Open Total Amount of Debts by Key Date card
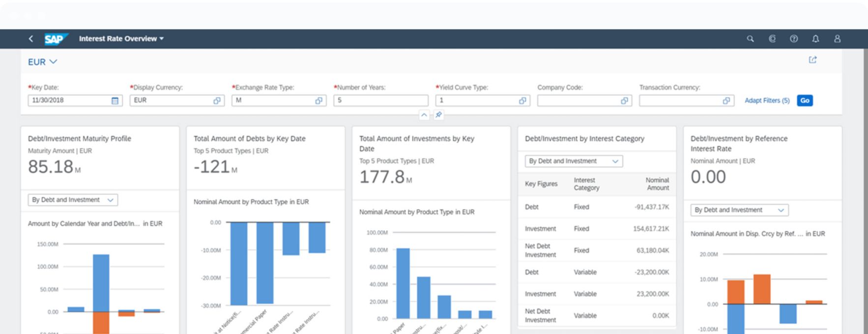The width and height of the screenshot is (868, 334). point(249,139)
